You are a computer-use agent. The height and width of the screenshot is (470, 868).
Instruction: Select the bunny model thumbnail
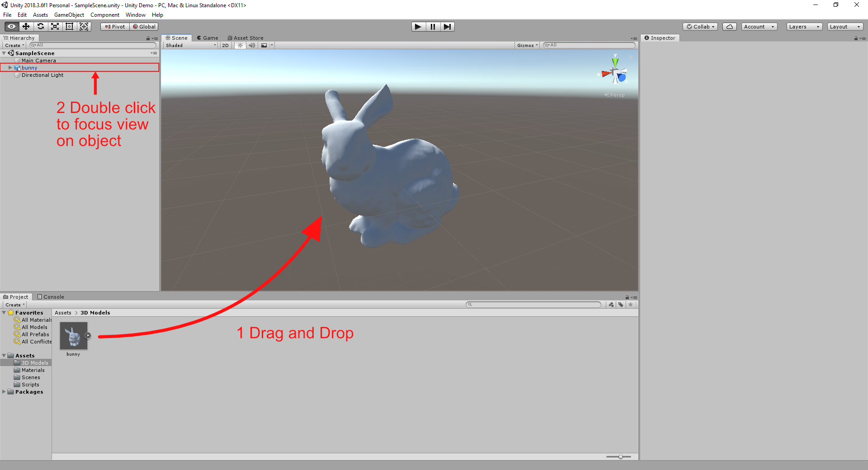pos(73,336)
